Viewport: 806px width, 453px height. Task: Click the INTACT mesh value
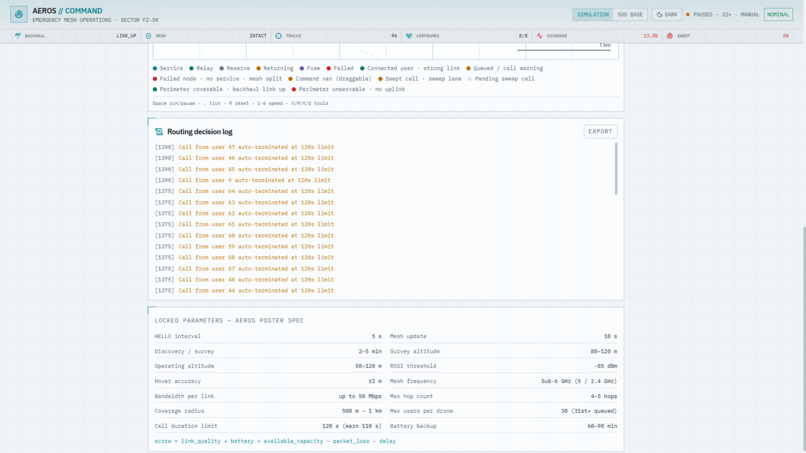258,36
